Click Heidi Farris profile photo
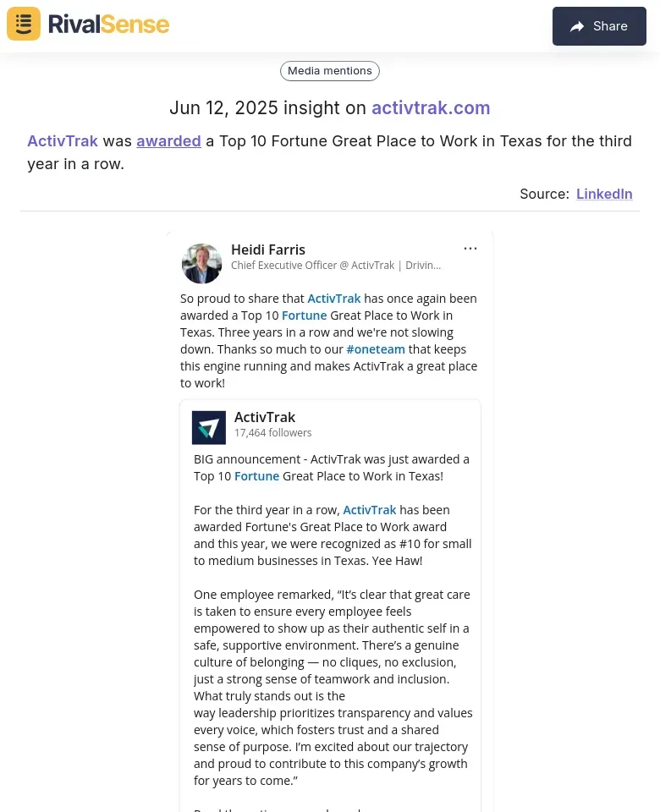Screen dimensions: 660x812 [x=202, y=264]
